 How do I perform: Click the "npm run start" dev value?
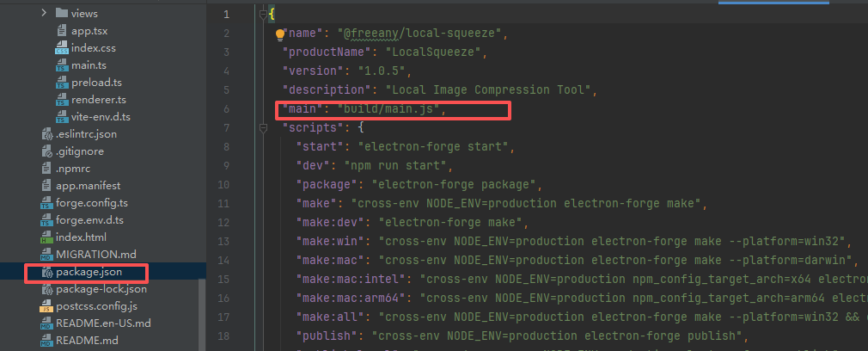[395, 165]
